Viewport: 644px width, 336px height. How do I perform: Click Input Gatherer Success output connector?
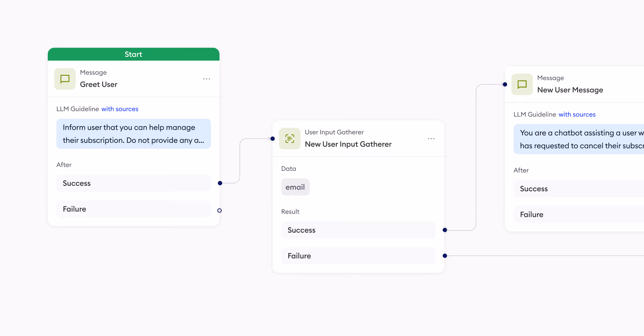point(445,230)
